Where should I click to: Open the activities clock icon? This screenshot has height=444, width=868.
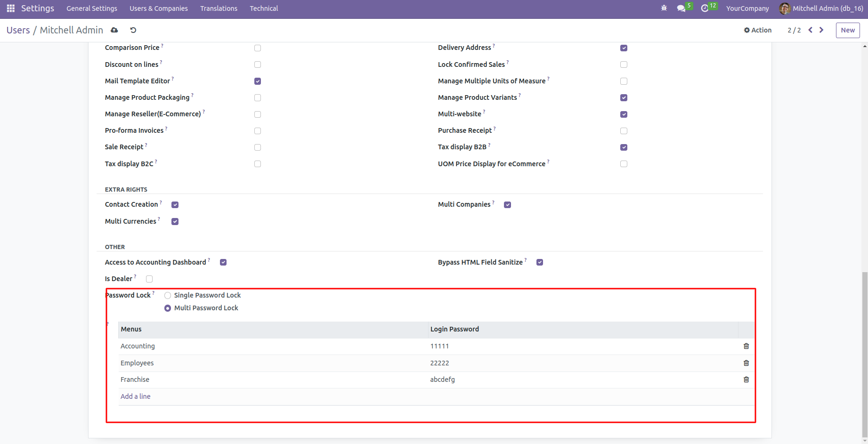pyautogui.click(x=705, y=8)
